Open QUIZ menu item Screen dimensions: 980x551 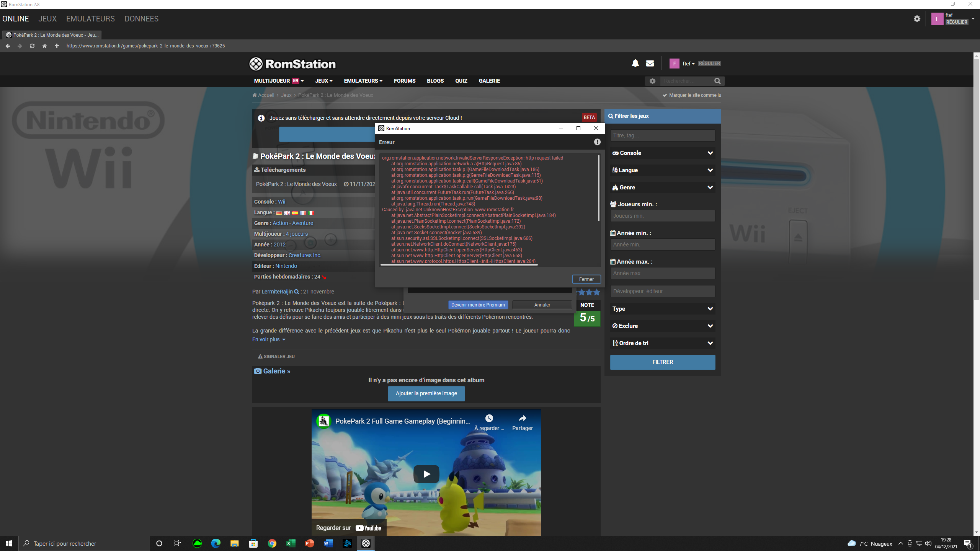coord(461,81)
